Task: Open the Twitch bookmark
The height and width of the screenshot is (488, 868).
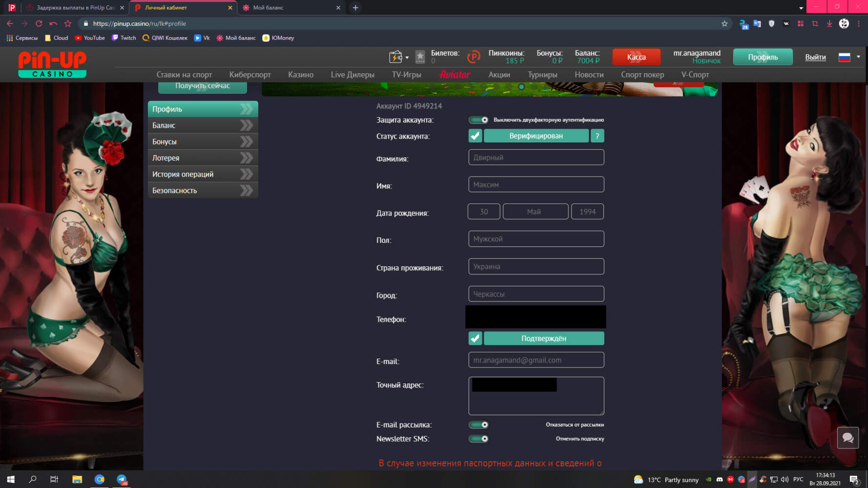Action: [x=124, y=38]
